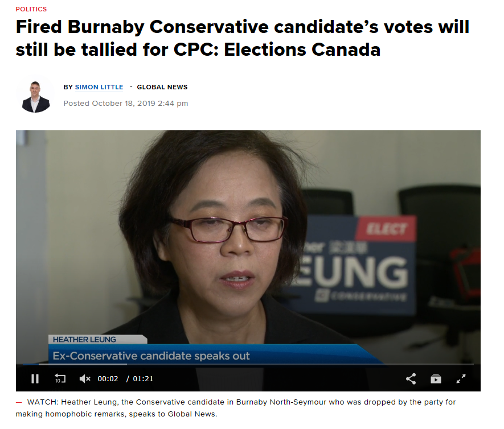
Task: Rewind video ten seconds
Action: 60,378
